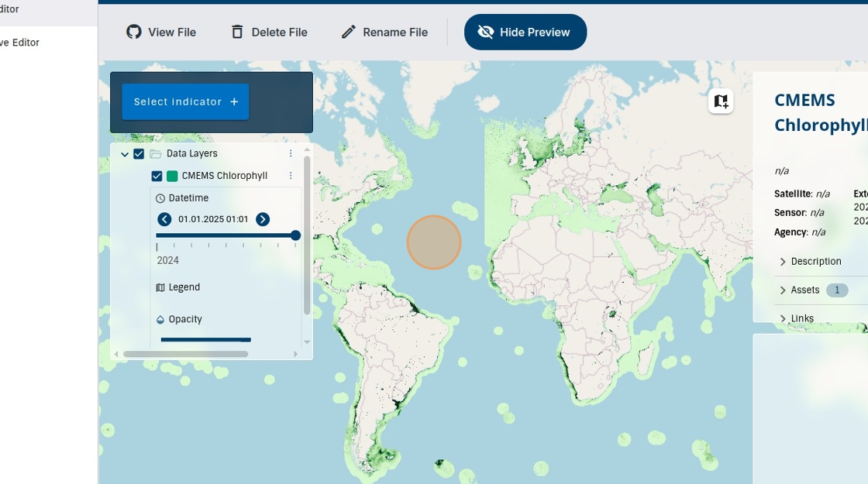
Task: Click the next datetime arrow button
Action: 263,220
